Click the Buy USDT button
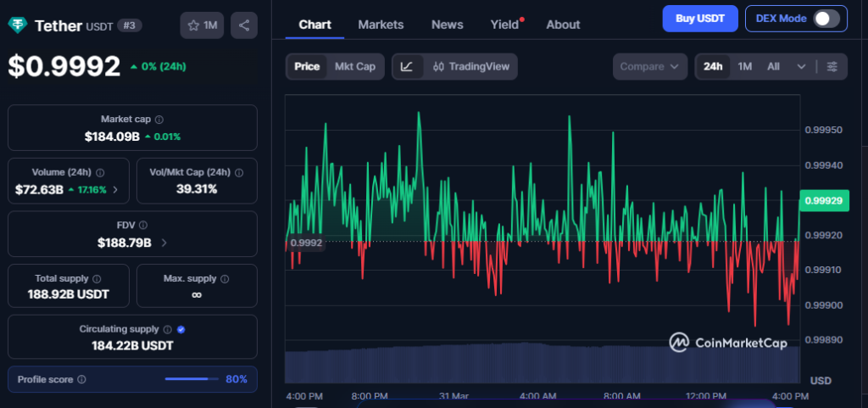The width and height of the screenshot is (868, 408). 700,18
